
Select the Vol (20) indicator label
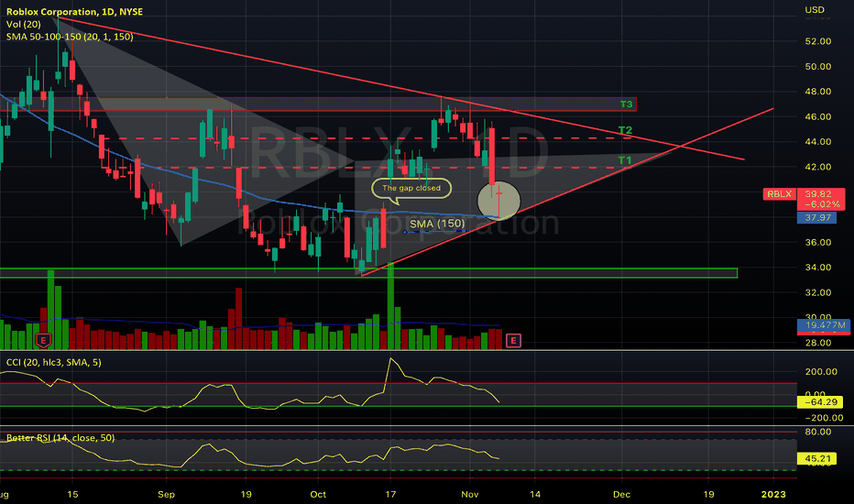tap(24, 24)
